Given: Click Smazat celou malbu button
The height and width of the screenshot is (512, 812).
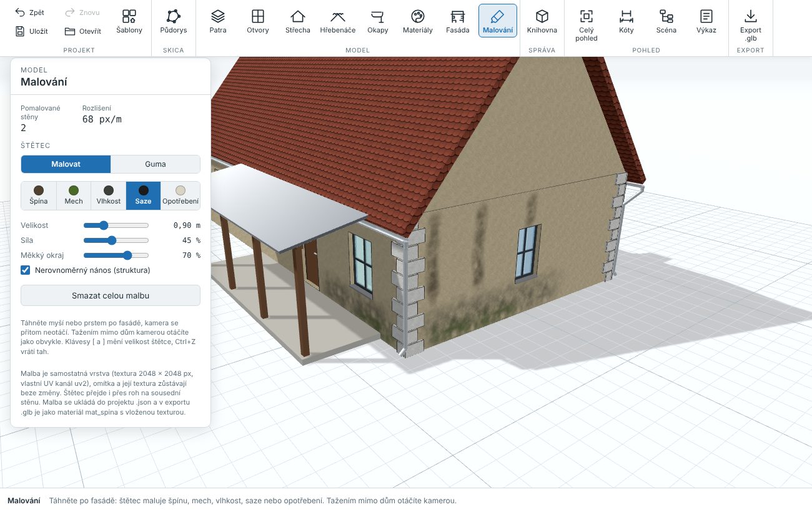Looking at the screenshot, I should click(x=111, y=295).
